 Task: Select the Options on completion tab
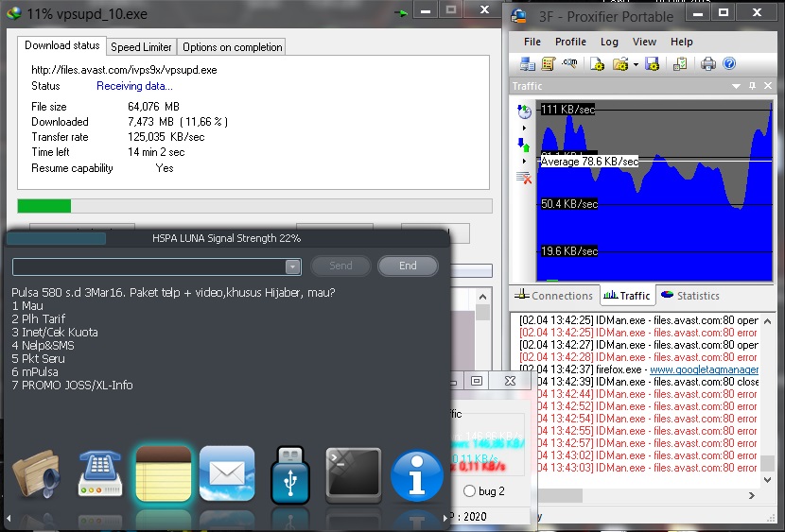click(x=232, y=47)
